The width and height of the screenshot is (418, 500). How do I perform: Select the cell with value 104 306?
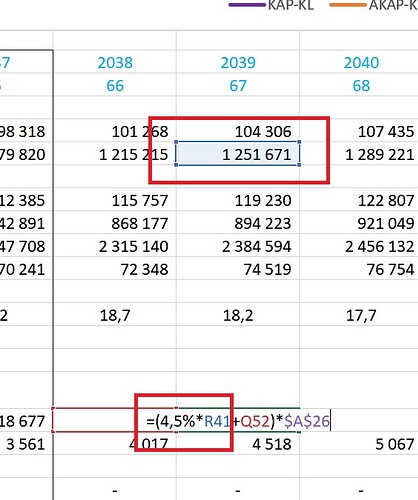[238, 131]
